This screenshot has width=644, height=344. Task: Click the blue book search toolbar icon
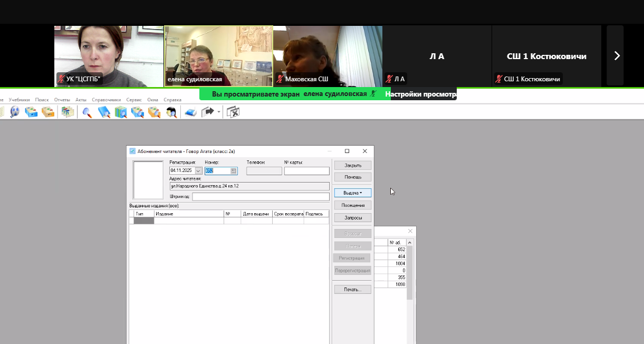[x=104, y=112]
